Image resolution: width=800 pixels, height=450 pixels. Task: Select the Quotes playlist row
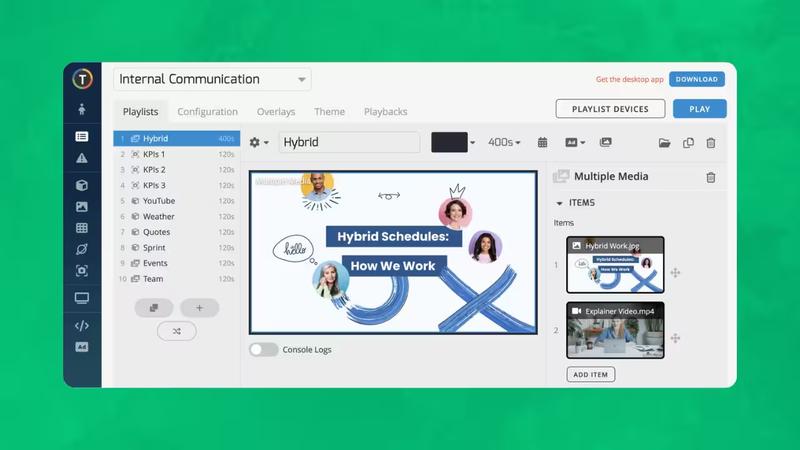pos(177,232)
